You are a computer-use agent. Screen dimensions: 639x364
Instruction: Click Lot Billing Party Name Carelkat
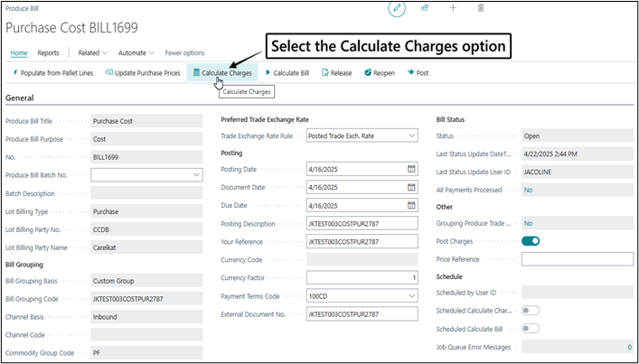[146, 247]
